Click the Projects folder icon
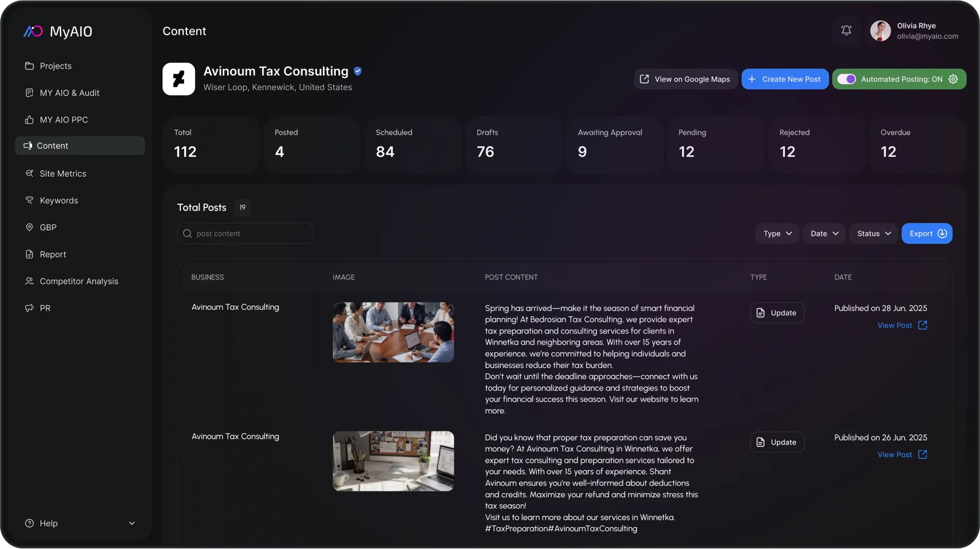The height and width of the screenshot is (549, 980). point(29,66)
